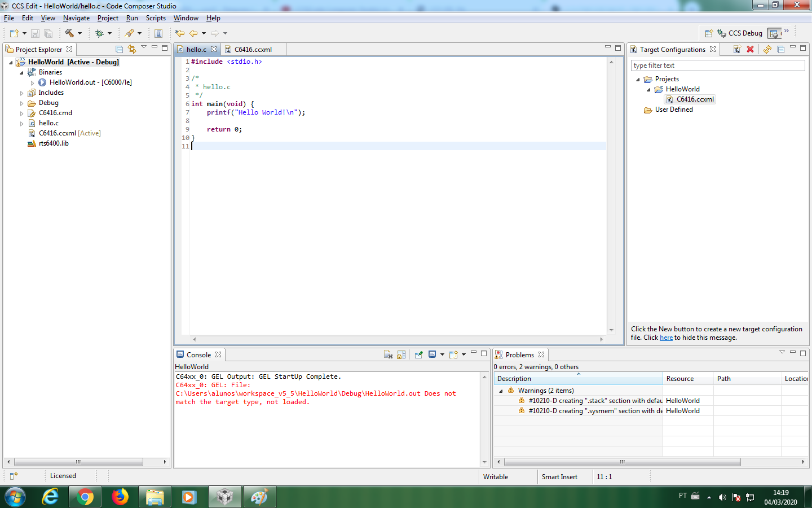The height and width of the screenshot is (508, 812).
Task: Click the Save toolbar icon
Action: (x=35, y=34)
